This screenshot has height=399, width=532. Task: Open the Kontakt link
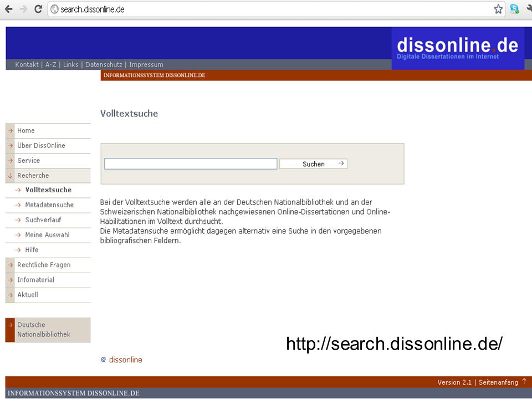(27, 64)
